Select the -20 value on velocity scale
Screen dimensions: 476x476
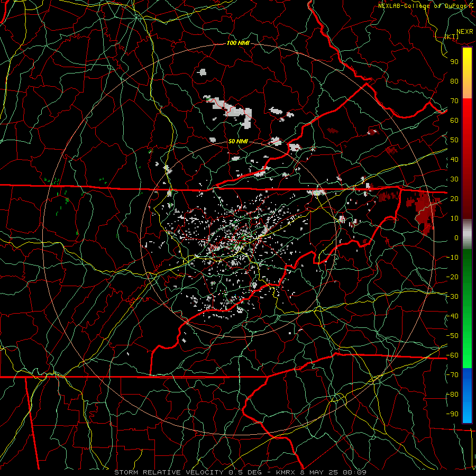tap(452, 277)
